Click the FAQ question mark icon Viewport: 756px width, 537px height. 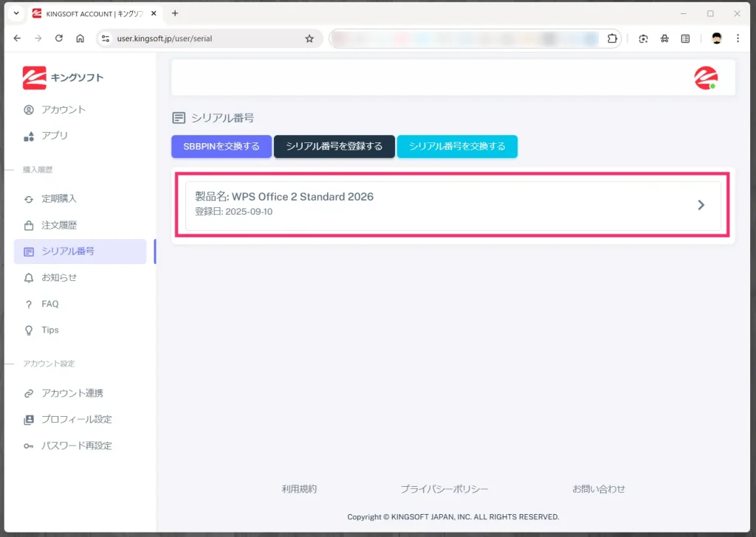(x=29, y=305)
